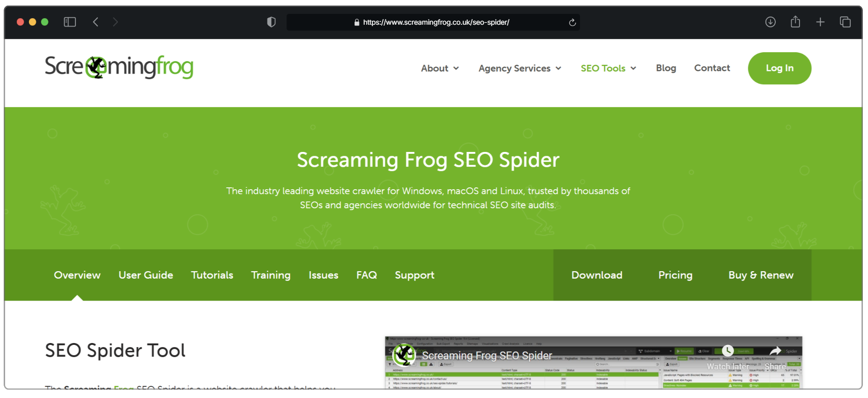This screenshot has width=868, height=398.
Task: Click the frog channel avatar on video
Action: pos(404,355)
